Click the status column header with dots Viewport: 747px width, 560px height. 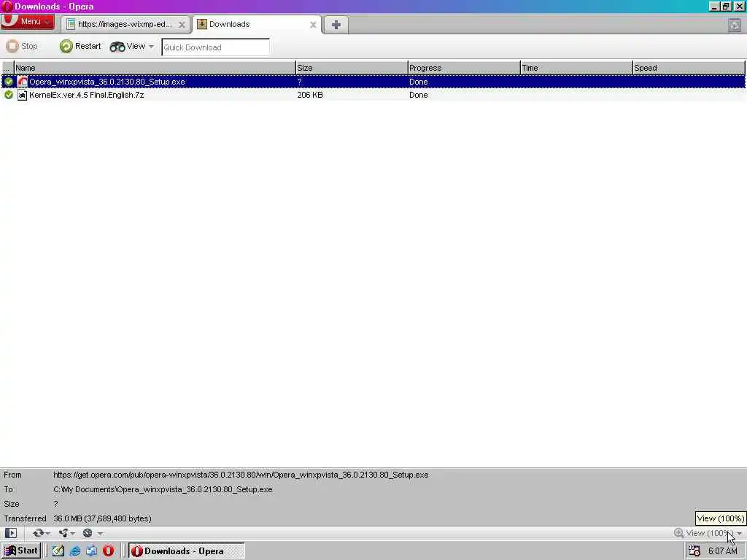[x=7, y=68]
